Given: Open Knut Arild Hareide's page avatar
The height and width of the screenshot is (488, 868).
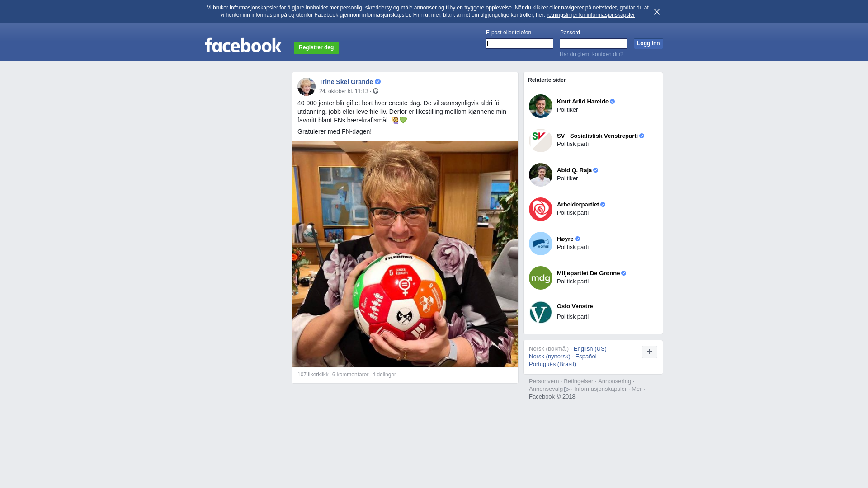Looking at the screenshot, I should pyautogui.click(x=541, y=106).
